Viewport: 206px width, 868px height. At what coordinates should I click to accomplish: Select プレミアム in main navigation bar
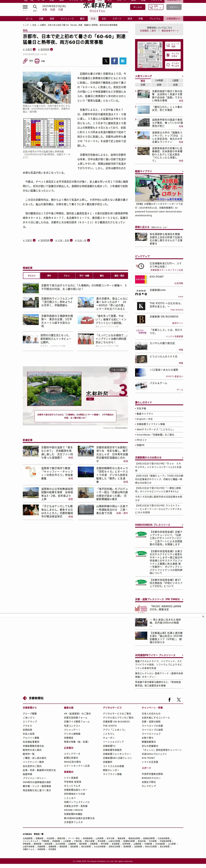[x=155, y=19]
